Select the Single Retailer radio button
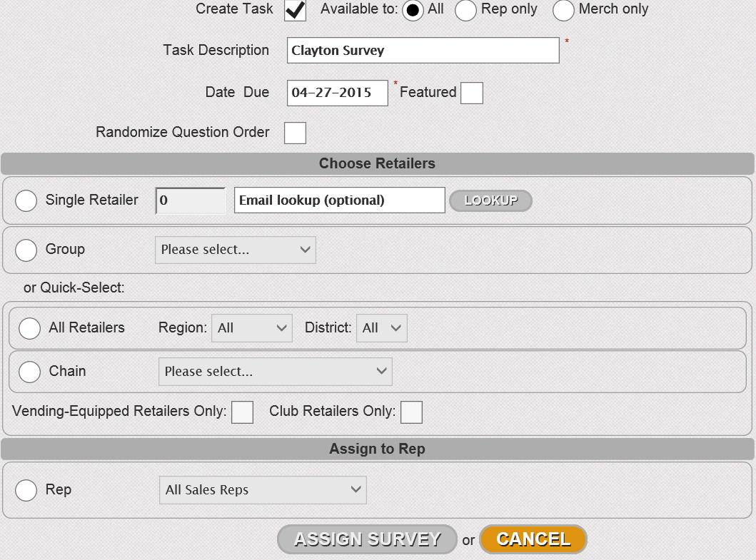 (x=26, y=200)
